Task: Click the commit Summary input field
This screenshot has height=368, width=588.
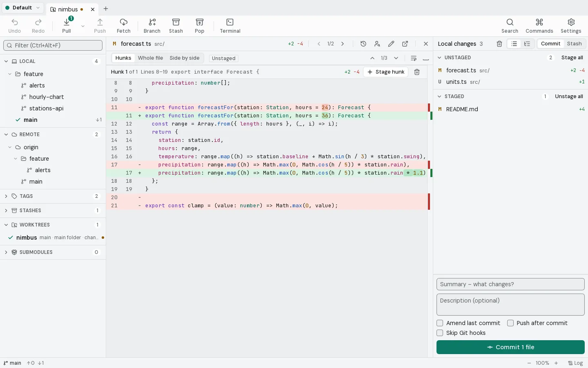Action: [510, 284]
